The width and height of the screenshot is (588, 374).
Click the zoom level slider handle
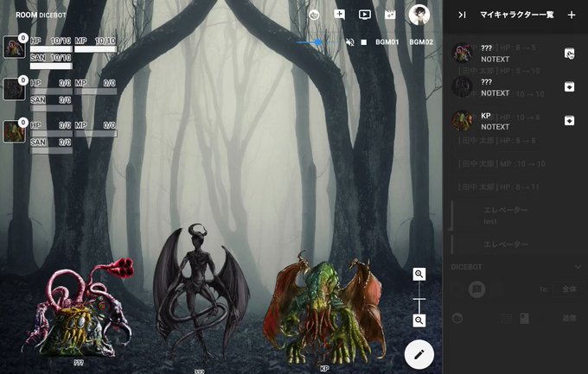[419, 299]
